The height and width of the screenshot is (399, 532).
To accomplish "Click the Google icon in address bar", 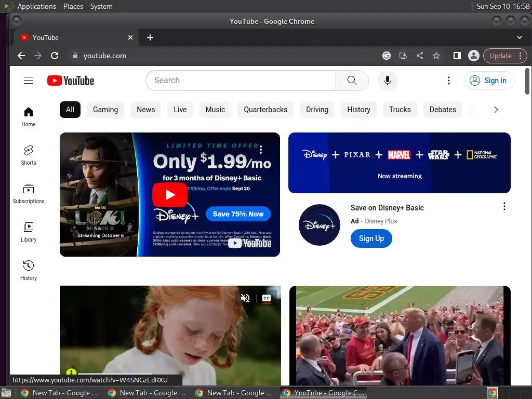I will (x=386, y=56).
